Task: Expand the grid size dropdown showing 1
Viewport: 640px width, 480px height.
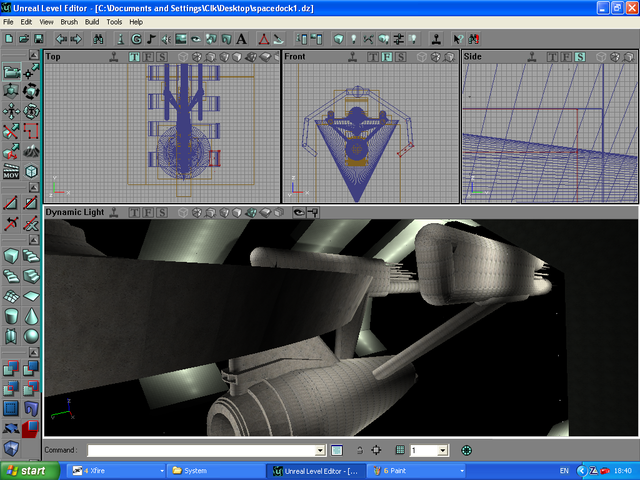Action: [x=443, y=451]
